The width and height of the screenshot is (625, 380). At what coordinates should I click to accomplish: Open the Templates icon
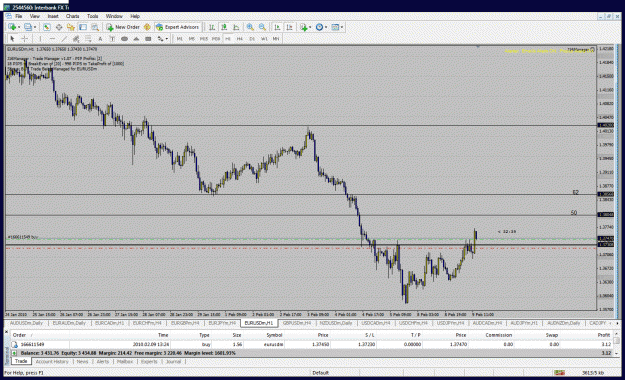click(x=335, y=27)
